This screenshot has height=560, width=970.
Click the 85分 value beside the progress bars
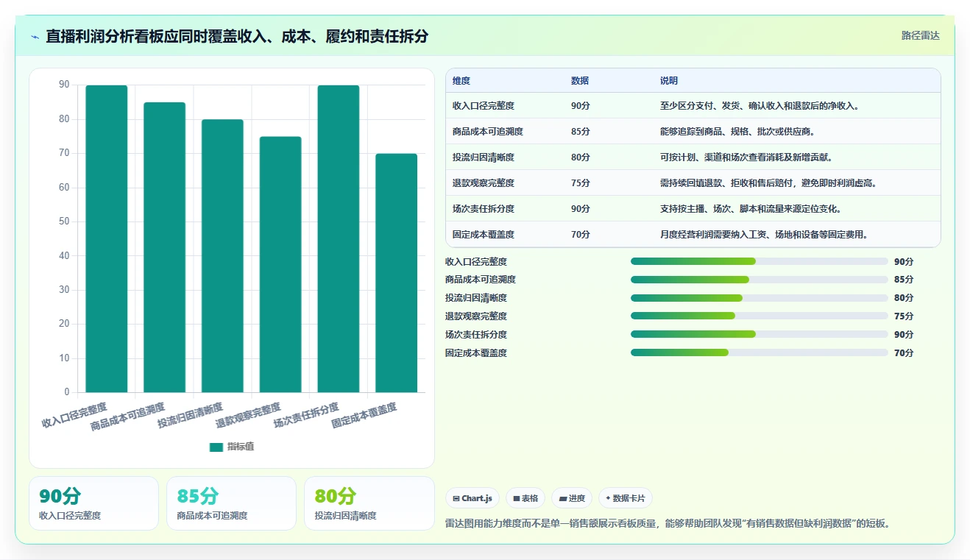click(x=904, y=280)
